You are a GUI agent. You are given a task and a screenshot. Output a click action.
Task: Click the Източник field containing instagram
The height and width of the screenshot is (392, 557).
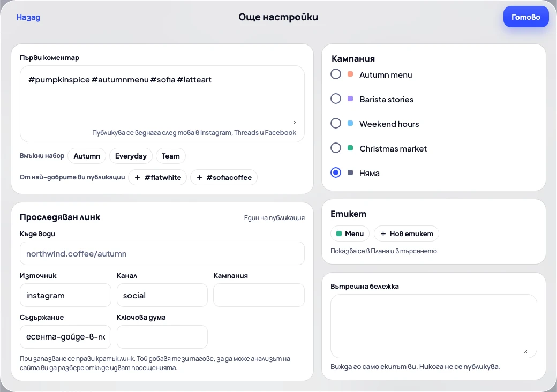pos(65,295)
